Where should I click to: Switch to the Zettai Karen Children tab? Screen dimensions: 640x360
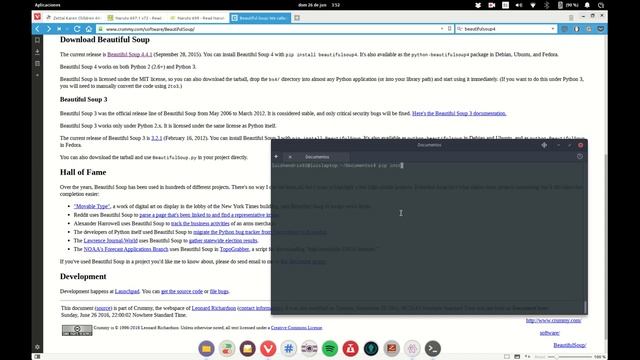[x=73, y=18]
